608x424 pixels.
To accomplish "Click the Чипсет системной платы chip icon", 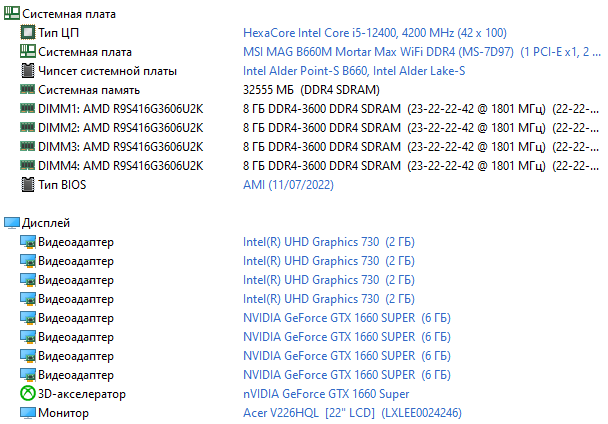I will click(28, 71).
